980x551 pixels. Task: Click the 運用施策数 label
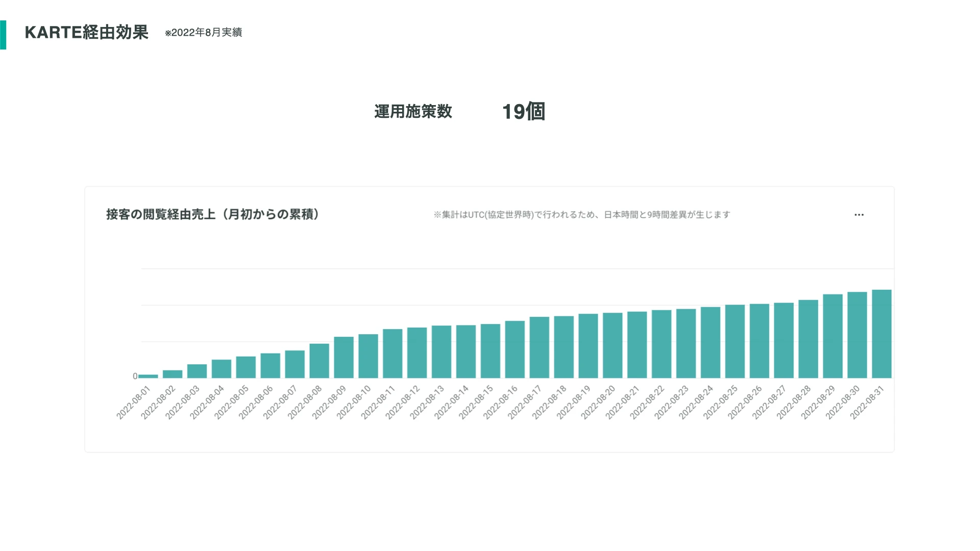tap(413, 111)
